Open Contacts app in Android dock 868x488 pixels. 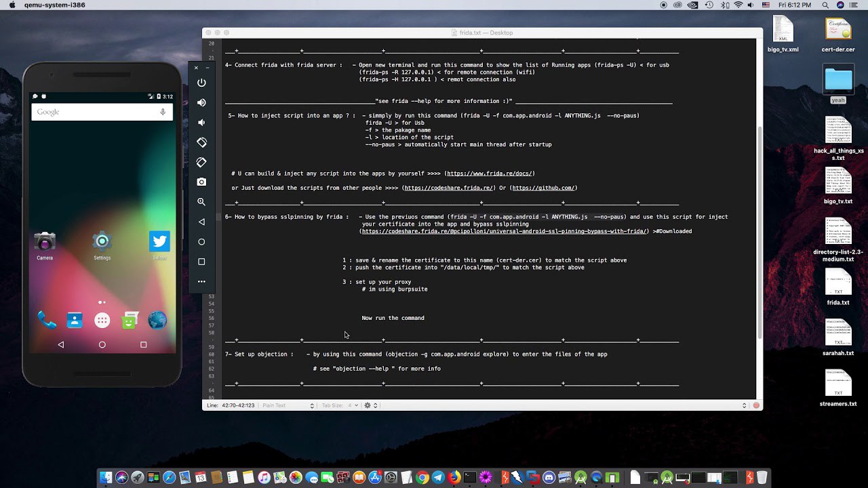pyautogui.click(x=75, y=320)
